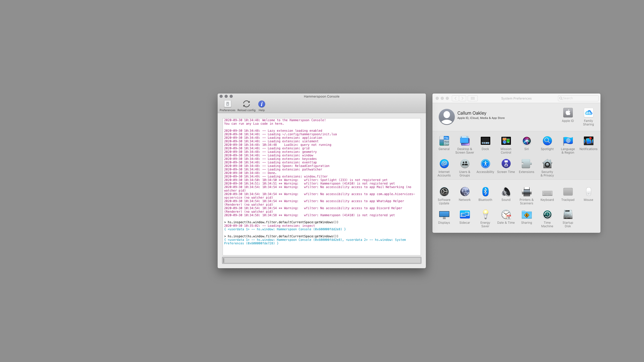Viewport: 644px width, 362px height.
Task: Open Screen Time preferences
Action: tap(506, 166)
